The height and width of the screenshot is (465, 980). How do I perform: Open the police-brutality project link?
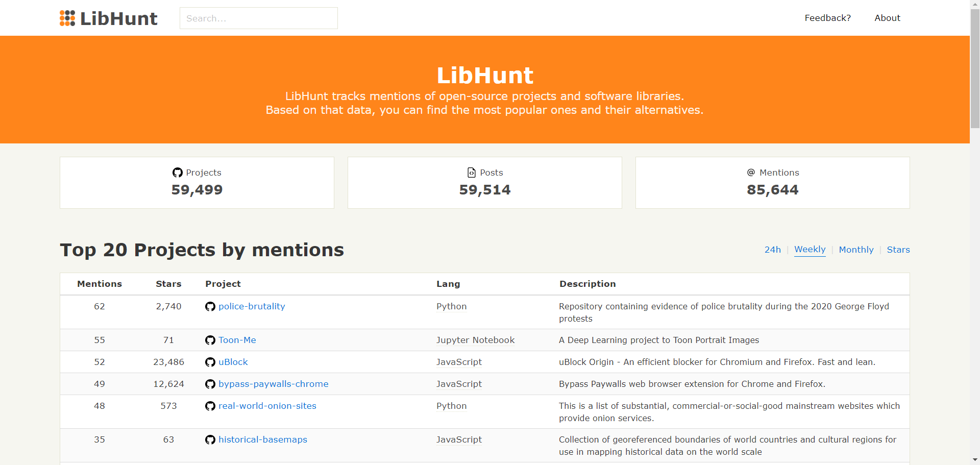pyautogui.click(x=252, y=306)
